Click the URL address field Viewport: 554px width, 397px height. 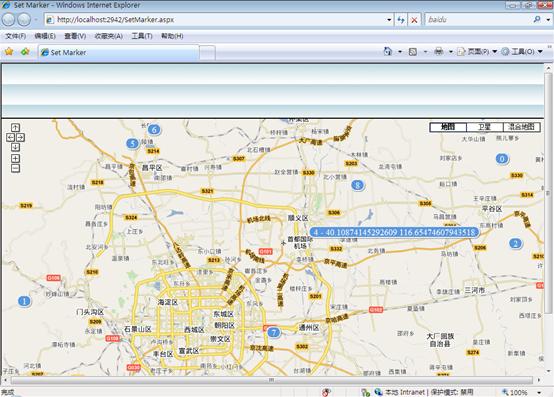(216, 20)
